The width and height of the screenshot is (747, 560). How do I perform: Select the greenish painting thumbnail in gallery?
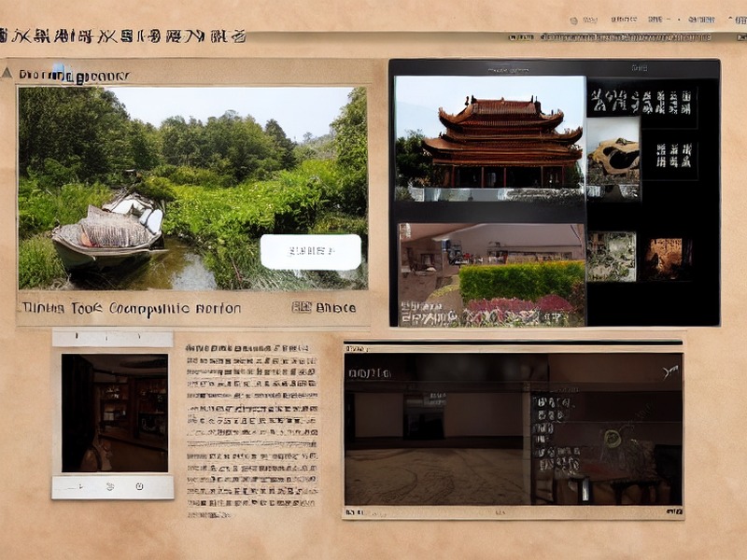612,256
